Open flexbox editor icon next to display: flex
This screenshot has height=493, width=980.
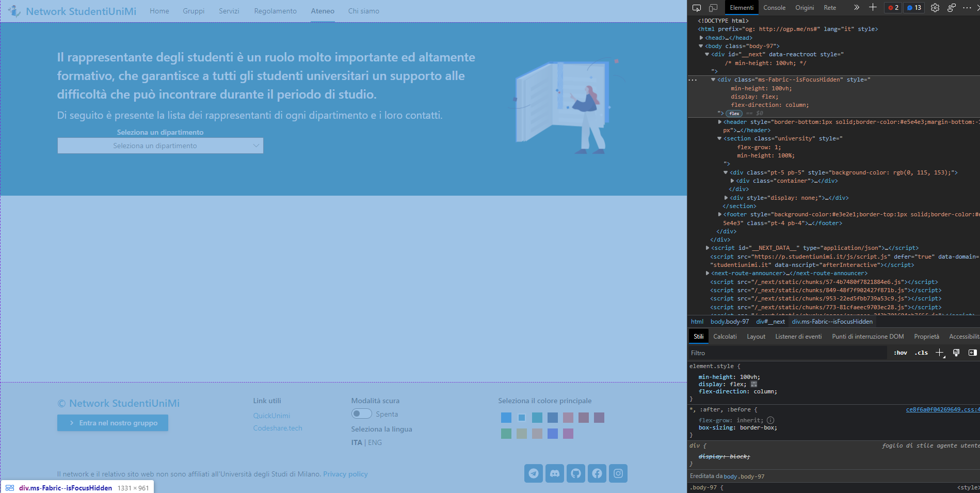coord(754,384)
